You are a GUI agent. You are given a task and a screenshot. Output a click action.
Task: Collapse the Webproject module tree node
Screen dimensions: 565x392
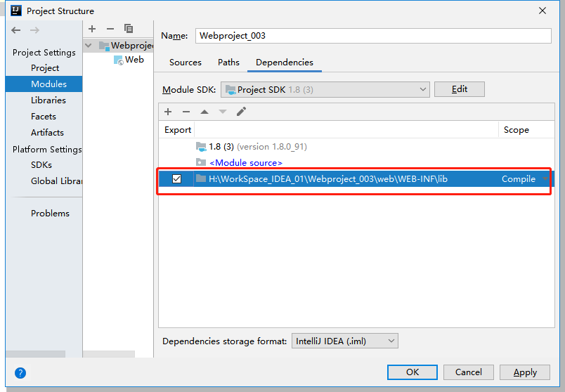tap(89, 46)
